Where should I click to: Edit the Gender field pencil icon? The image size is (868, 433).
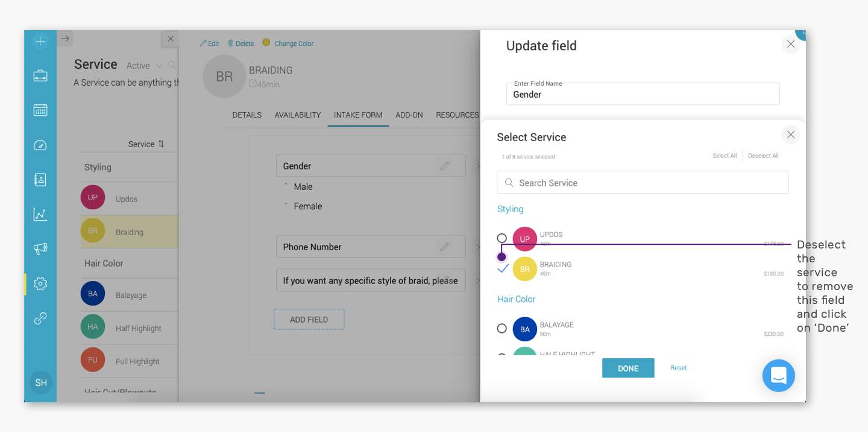pos(445,166)
